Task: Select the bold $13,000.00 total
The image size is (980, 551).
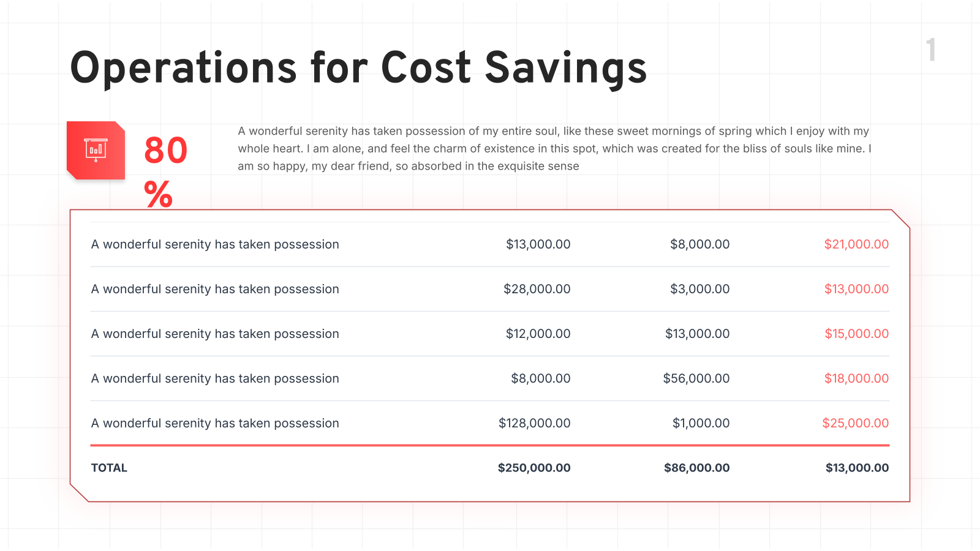Action: 857,468
